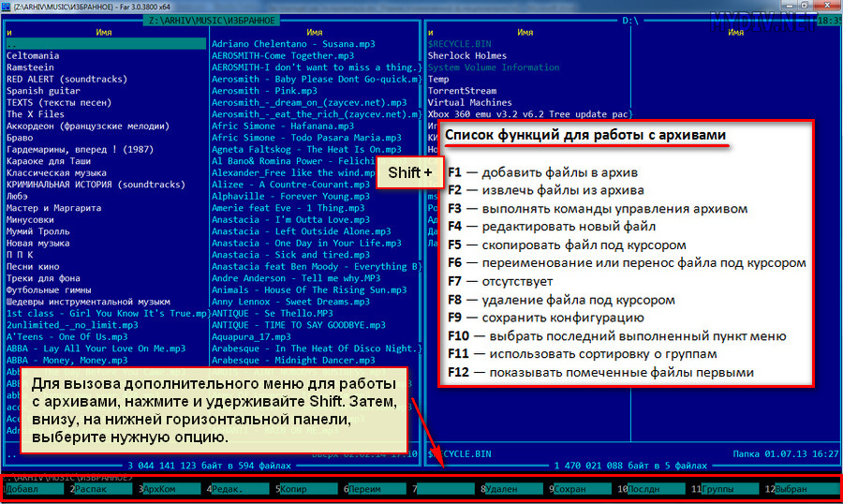Select Мастер и Маргарита folder
This screenshot has width=843, height=504.
click(x=53, y=208)
